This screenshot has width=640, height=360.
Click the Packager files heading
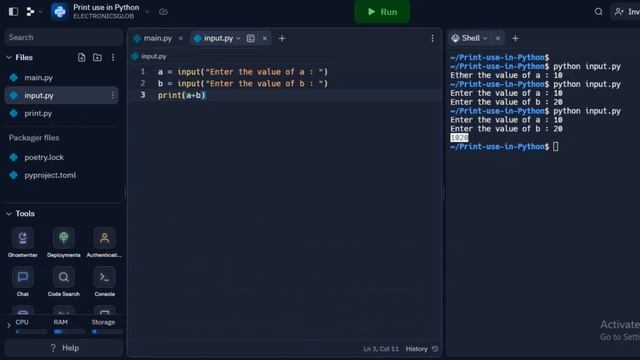click(x=34, y=138)
